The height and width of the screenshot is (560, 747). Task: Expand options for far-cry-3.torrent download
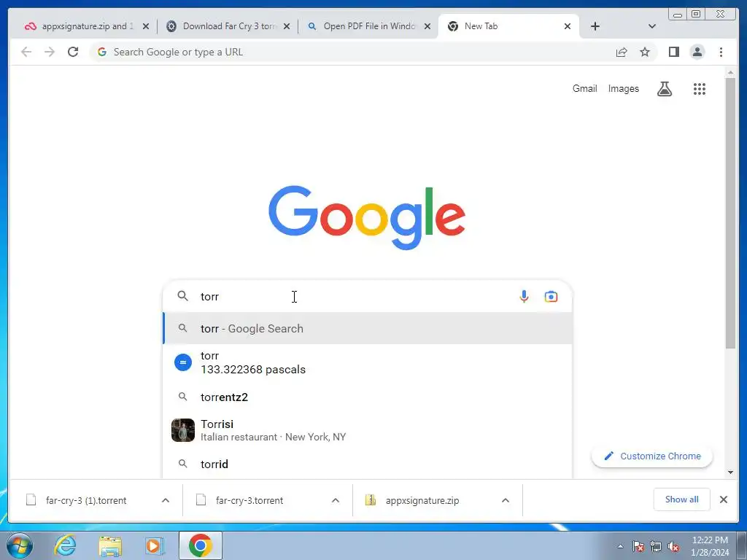[336, 500]
